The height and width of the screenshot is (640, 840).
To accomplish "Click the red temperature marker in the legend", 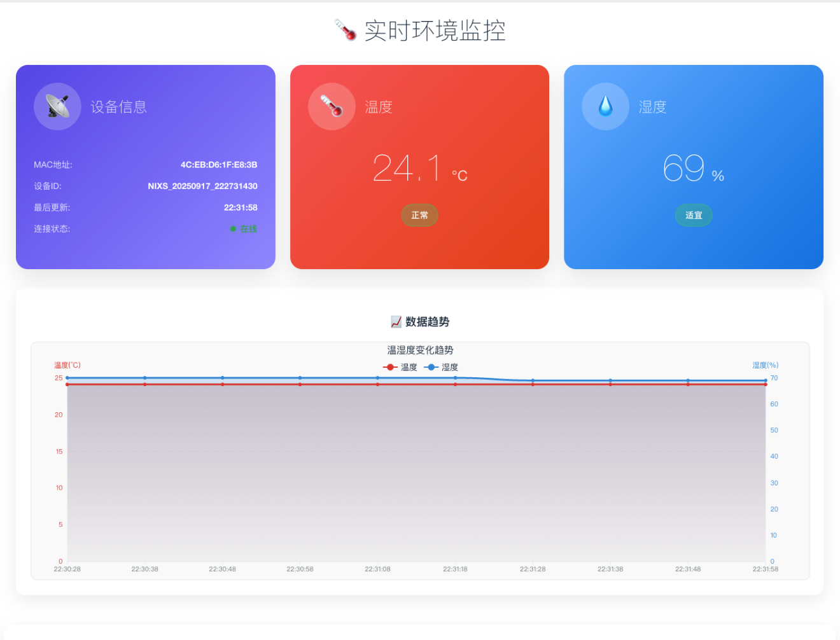I will click(389, 366).
